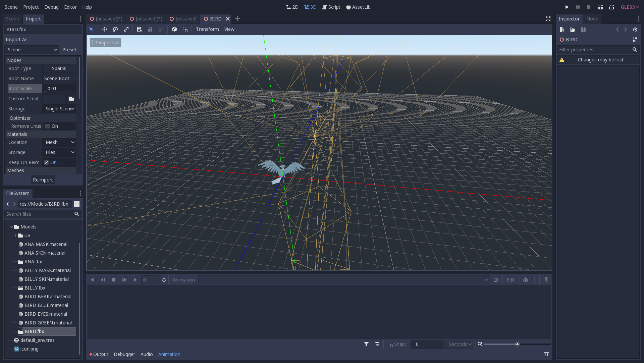Image resolution: width=644 pixels, height=363 pixels.
Task: Select the Scale tool in the toolbar
Action: tap(126, 29)
